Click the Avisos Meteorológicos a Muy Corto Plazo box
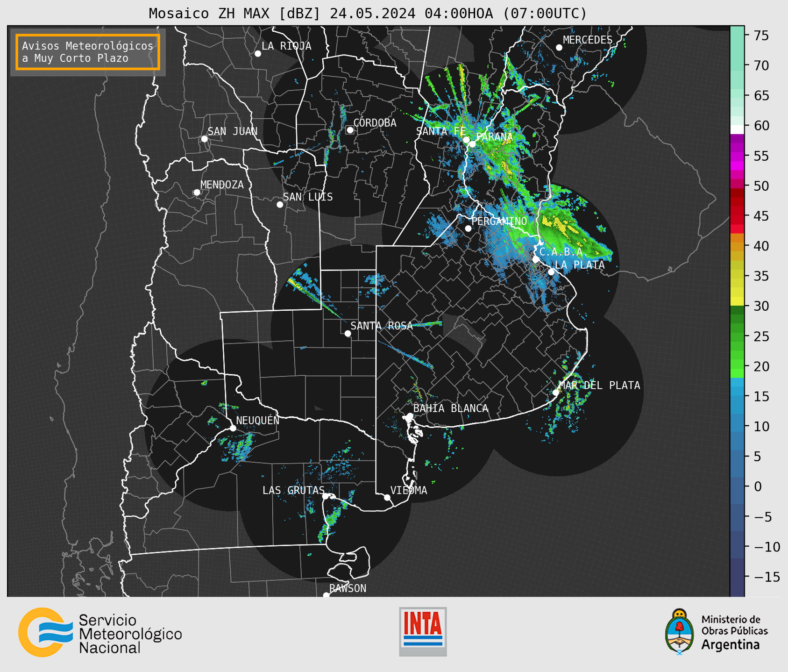 (x=88, y=52)
